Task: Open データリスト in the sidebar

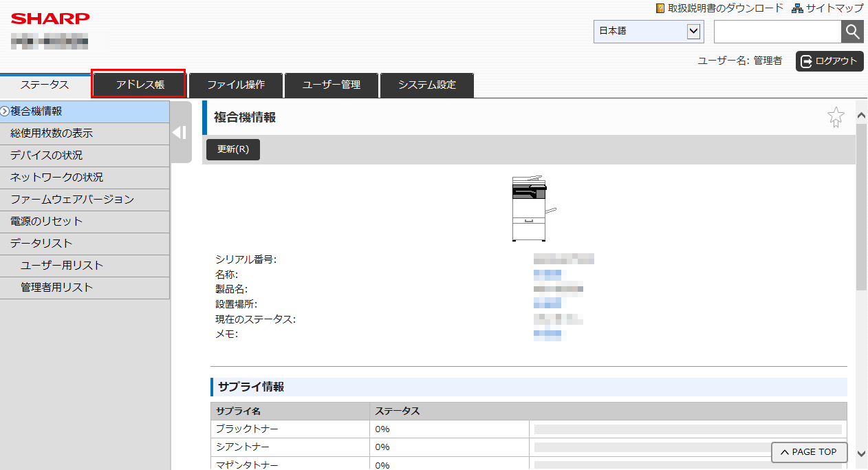Action: pos(85,244)
